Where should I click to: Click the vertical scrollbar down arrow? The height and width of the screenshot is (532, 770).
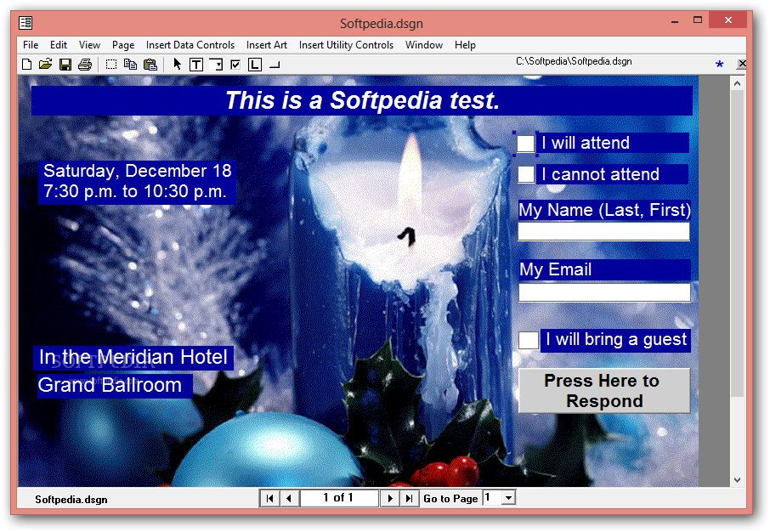click(x=737, y=480)
